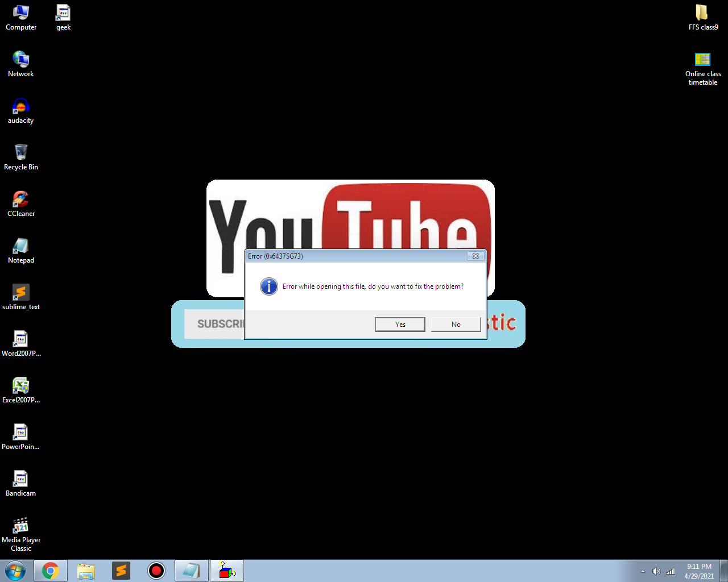
Task: Open the Notepad desktop shortcut
Action: pyautogui.click(x=21, y=250)
